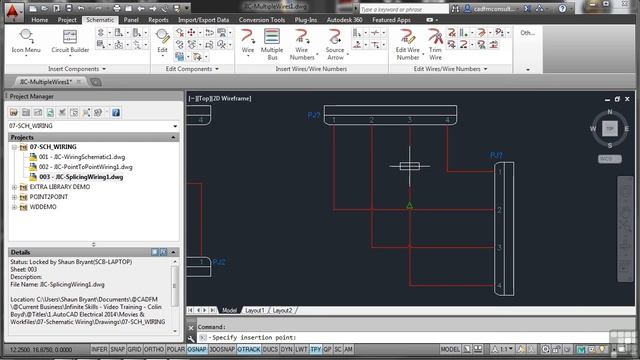Screen dimensions: 640x360
Task: Open the Icon Menu tool
Action: tap(26, 41)
